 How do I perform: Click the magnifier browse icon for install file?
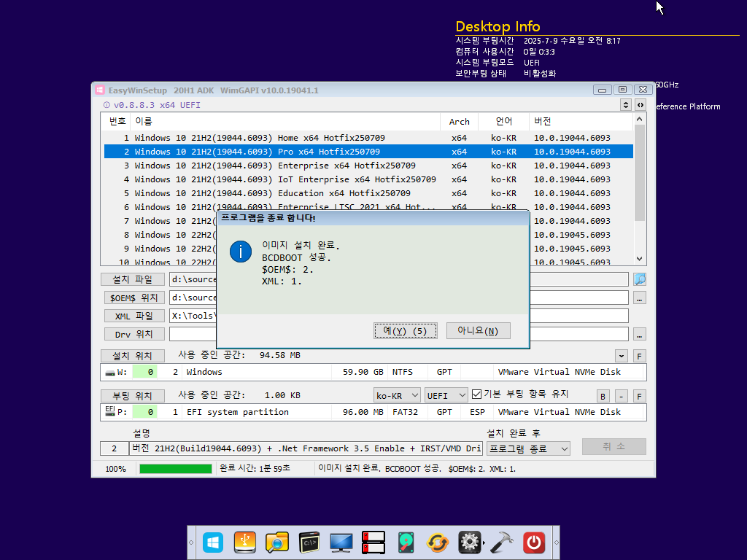pos(639,279)
